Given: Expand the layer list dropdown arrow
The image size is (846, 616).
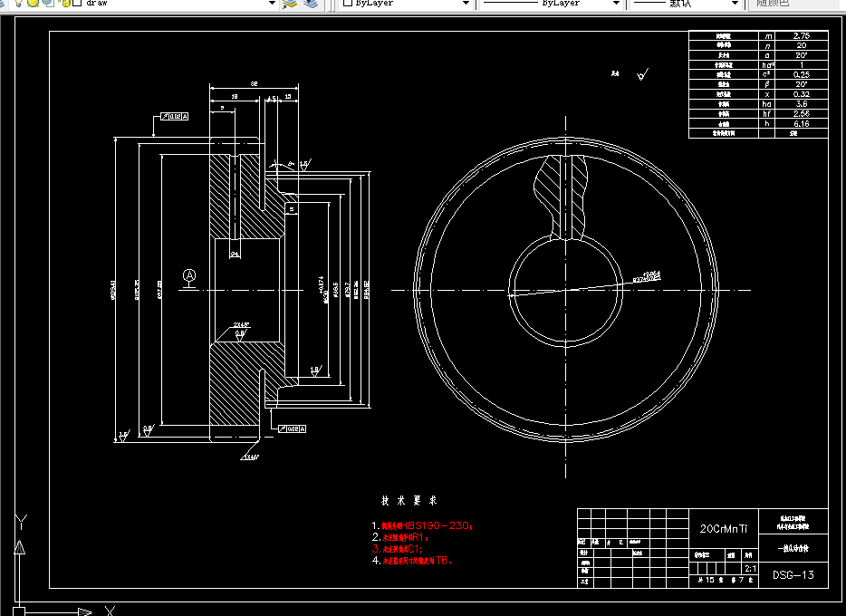Looking at the screenshot, I should click(x=272, y=4).
